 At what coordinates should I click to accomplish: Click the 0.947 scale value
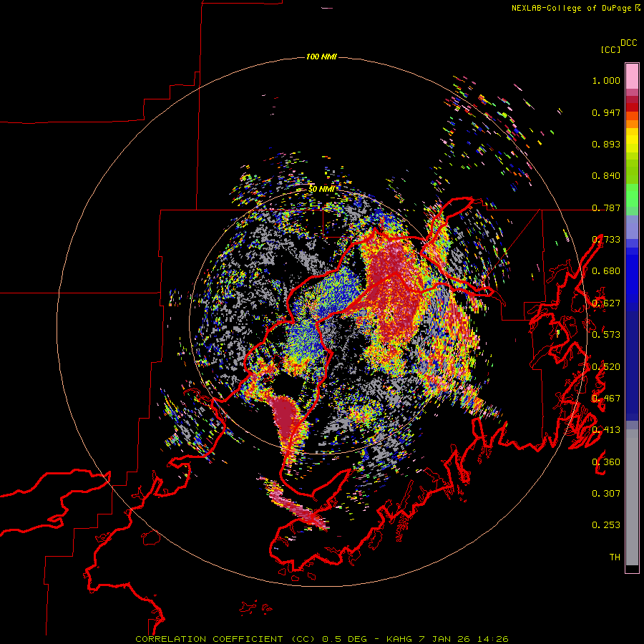pyautogui.click(x=606, y=112)
